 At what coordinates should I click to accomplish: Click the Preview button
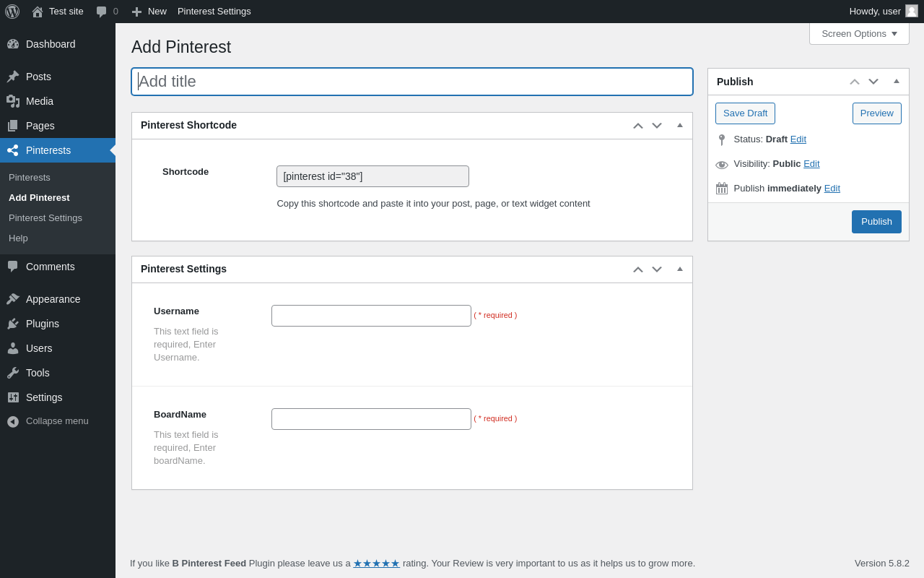pyautogui.click(x=876, y=113)
